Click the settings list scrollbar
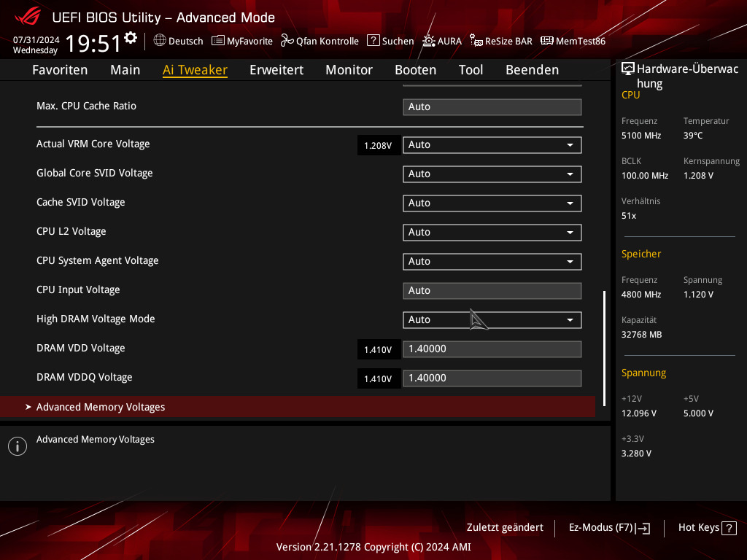 (604, 348)
